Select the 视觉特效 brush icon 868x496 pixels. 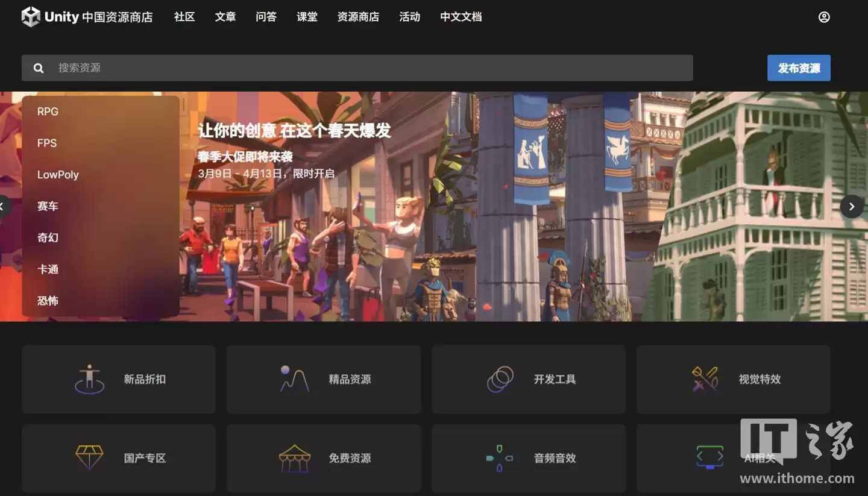click(705, 379)
